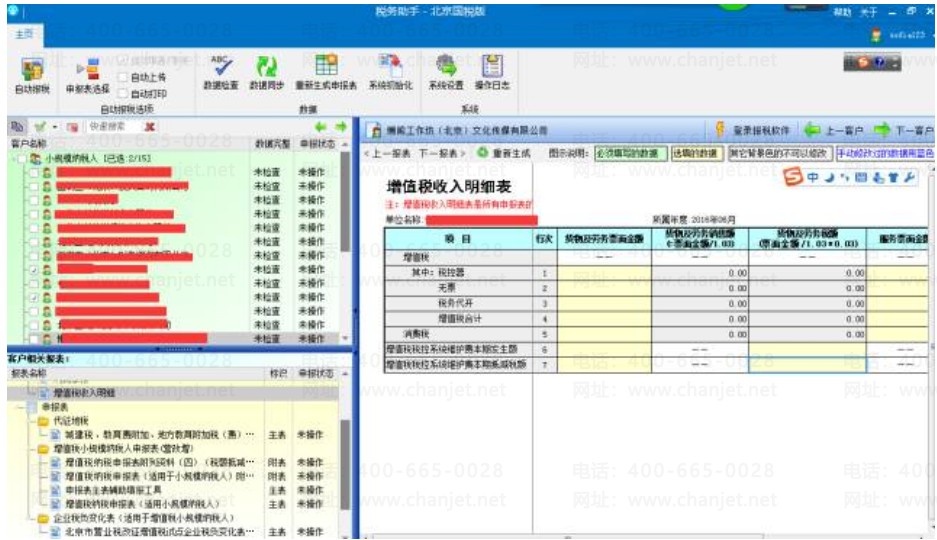This screenshot has width=937, height=540.
Task: Click green left arrow above customer list
Action: tap(321, 127)
